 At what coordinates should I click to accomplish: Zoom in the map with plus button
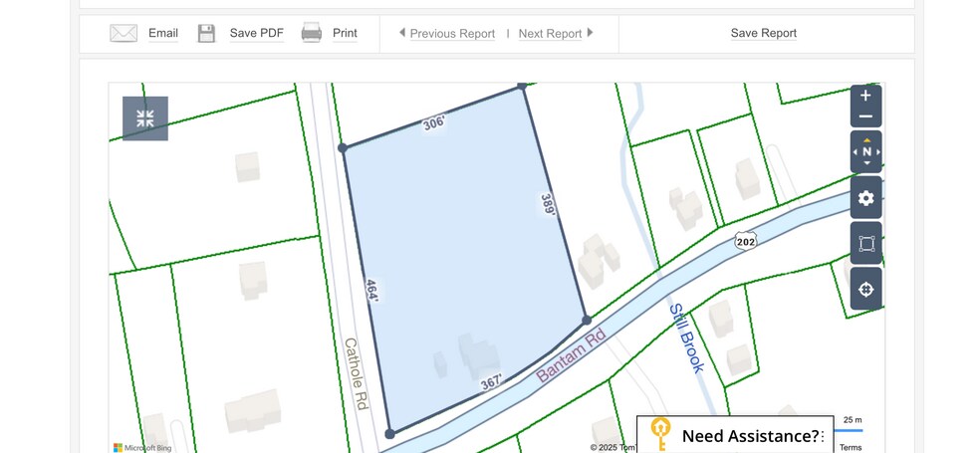tap(865, 96)
